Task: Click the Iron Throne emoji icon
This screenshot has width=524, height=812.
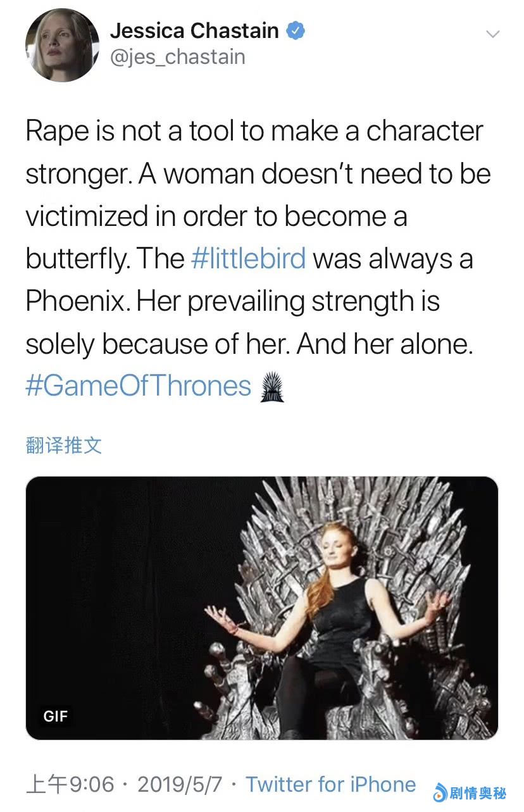Action: tap(272, 387)
